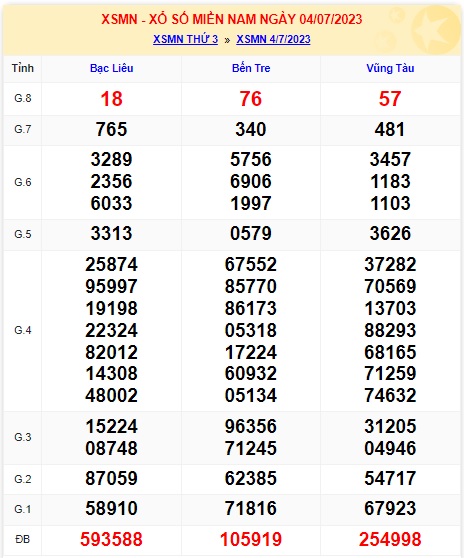Click the ĐB row label
The width and height of the screenshot is (464, 558).
pyautogui.click(x=23, y=539)
